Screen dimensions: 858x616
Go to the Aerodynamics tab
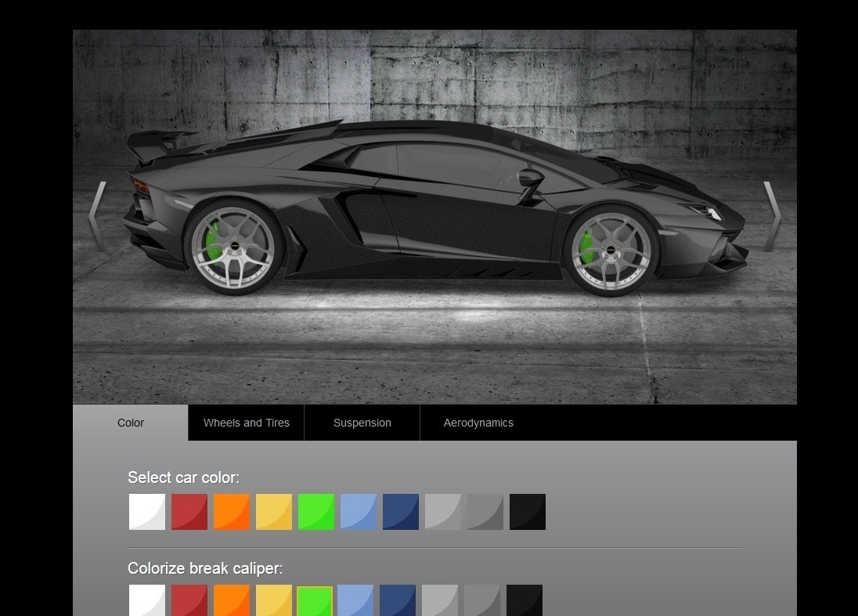(x=478, y=423)
